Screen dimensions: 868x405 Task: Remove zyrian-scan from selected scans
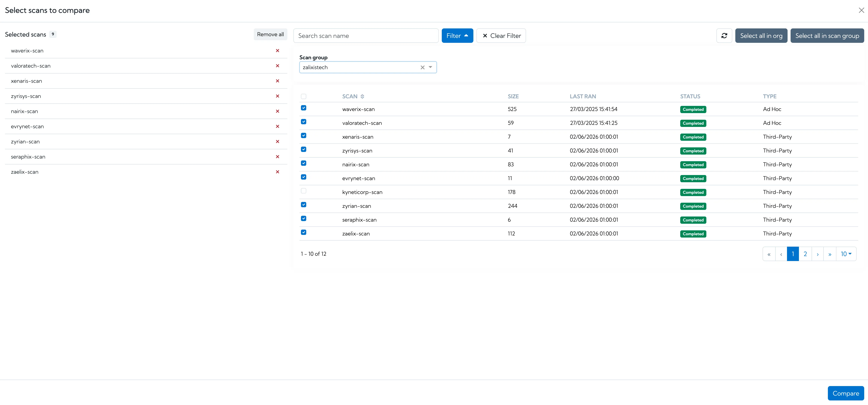pos(277,142)
